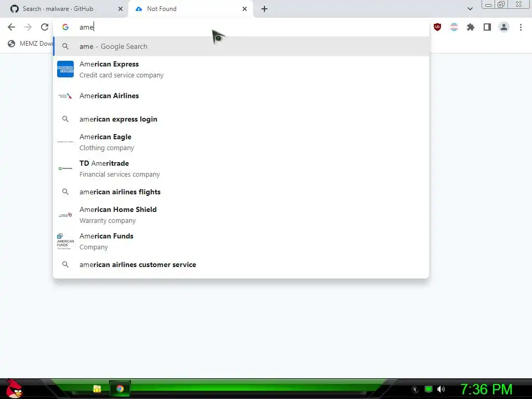Reload the current page
Viewport: 532px width, 399px height.
pyautogui.click(x=45, y=27)
